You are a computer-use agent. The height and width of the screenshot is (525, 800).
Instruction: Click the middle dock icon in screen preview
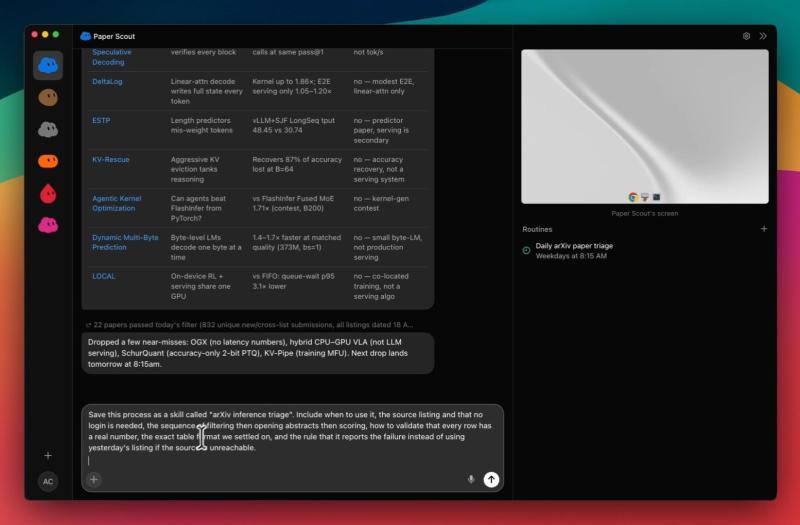[x=645, y=197]
